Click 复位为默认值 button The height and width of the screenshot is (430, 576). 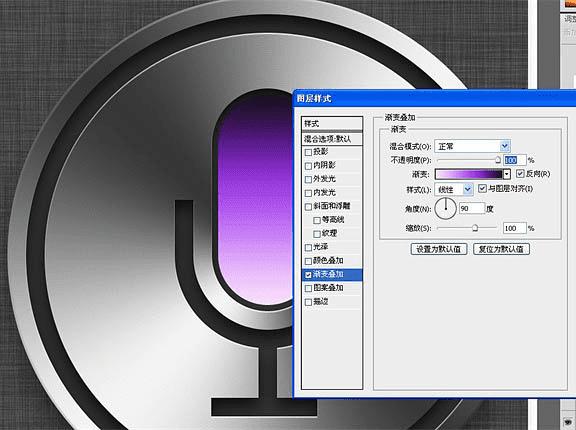[x=501, y=249]
